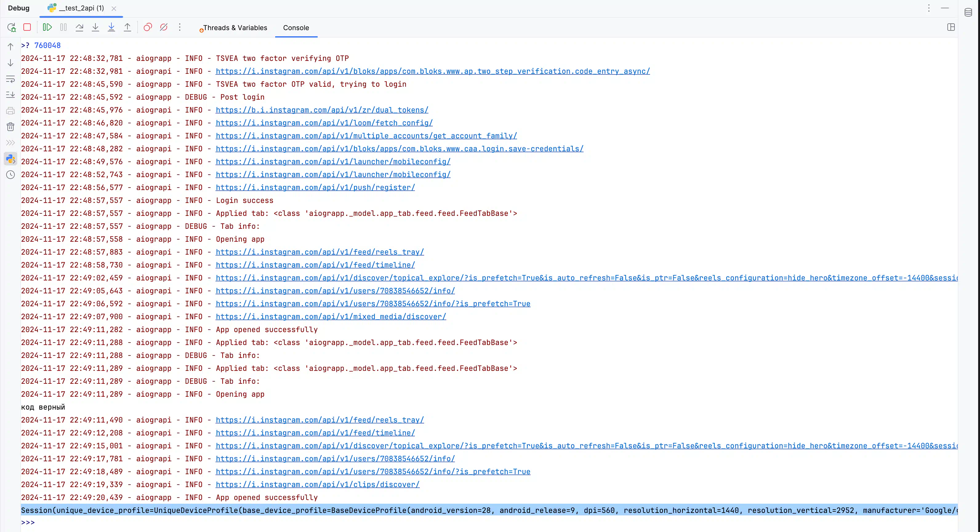Close the __test_2api (1) tab
This screenshot has width=980, height=532.
114,8
